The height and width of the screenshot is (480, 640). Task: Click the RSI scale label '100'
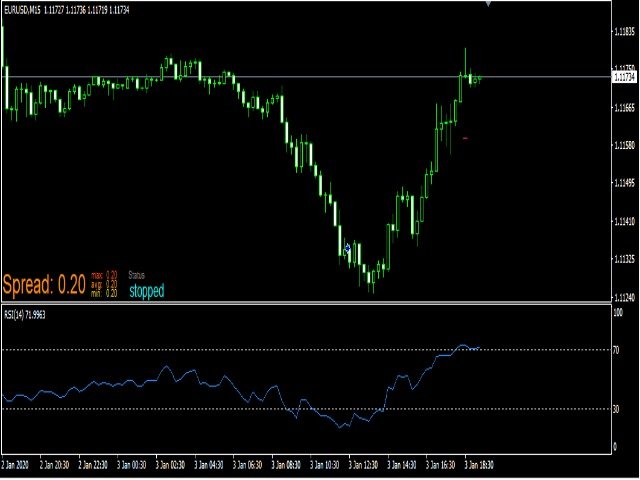point(618,313)
